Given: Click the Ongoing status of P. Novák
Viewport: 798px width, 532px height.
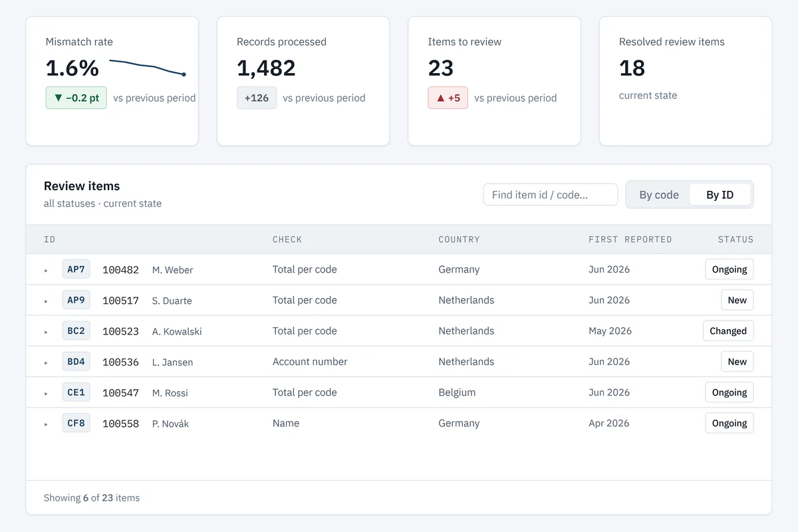Looking at the screenshot, I should click(730, 423).
